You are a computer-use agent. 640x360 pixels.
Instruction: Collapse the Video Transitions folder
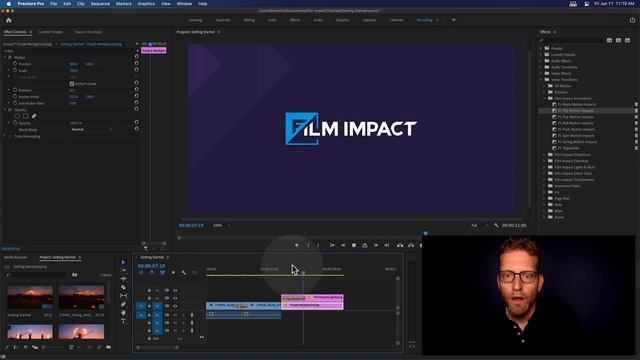pyautogui.click(x=542, y=80)
